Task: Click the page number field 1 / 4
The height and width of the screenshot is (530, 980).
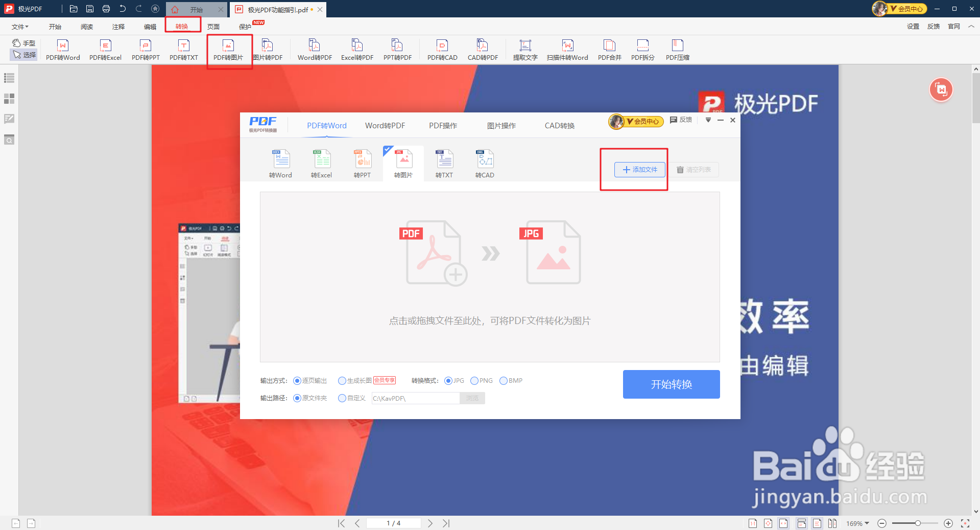Action: 393,523
